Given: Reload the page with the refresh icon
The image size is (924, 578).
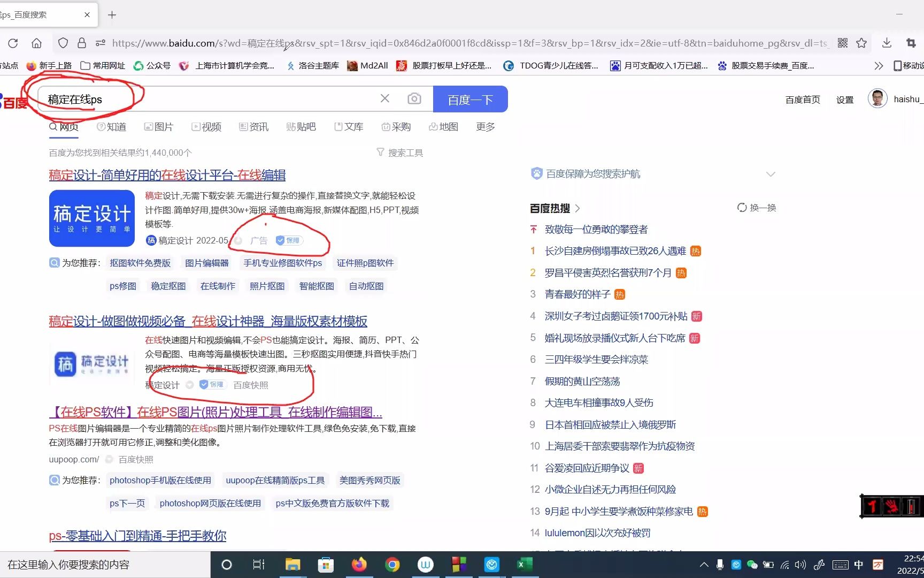Looking at the screenshot, I should click(x=13, y=43).
